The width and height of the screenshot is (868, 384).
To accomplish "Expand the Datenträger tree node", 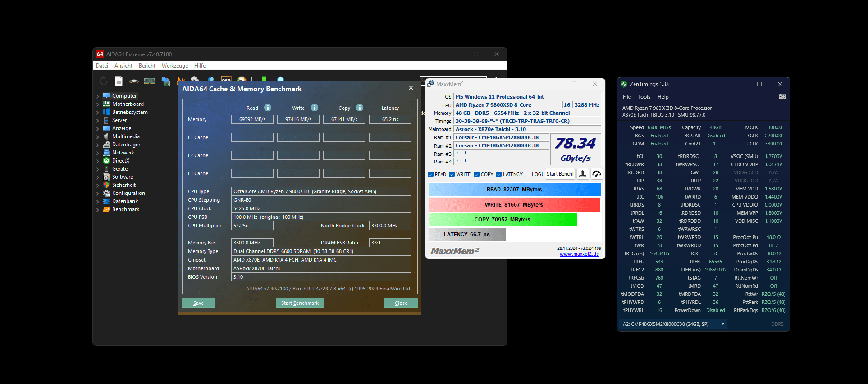I will pos(97,145).
